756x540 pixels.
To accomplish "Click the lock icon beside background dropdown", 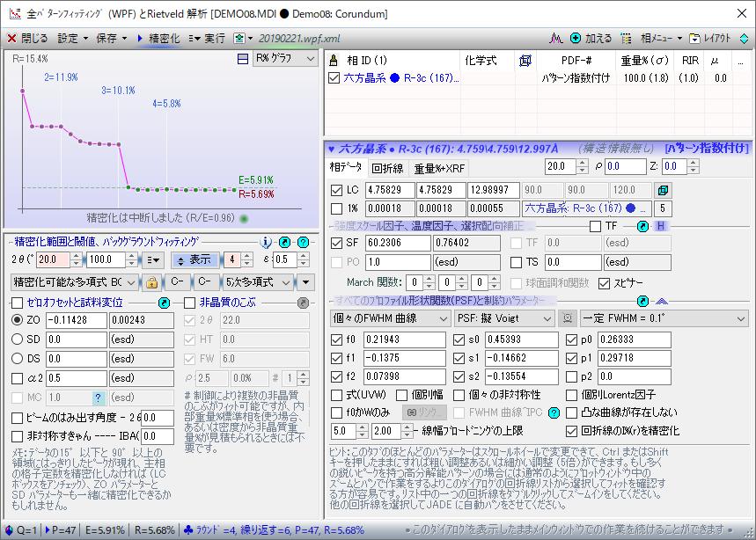I will [x=152, y=282].
